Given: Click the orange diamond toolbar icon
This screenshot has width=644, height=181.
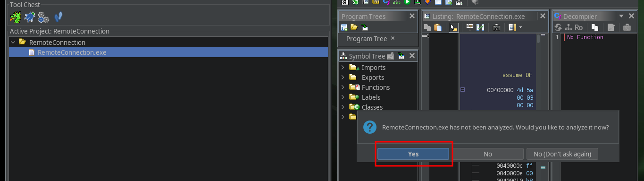Looking at the screenshot, I should pos(428,2).
